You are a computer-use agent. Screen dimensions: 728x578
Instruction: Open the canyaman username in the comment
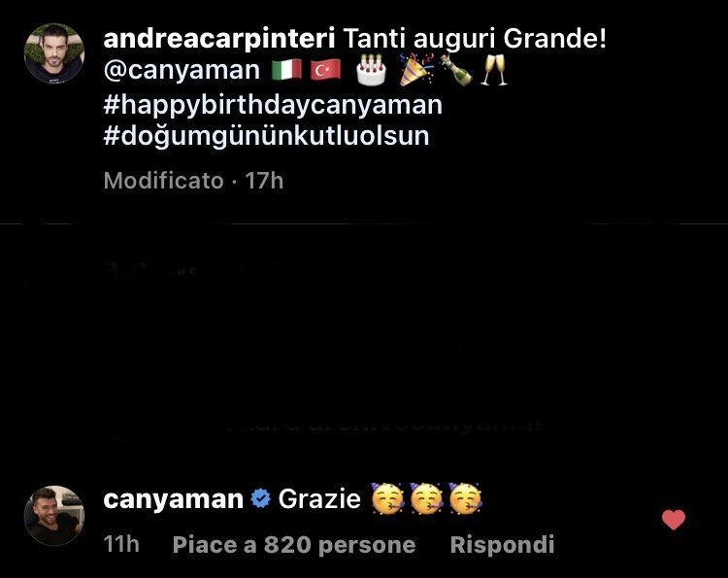[x=173, y=500]
